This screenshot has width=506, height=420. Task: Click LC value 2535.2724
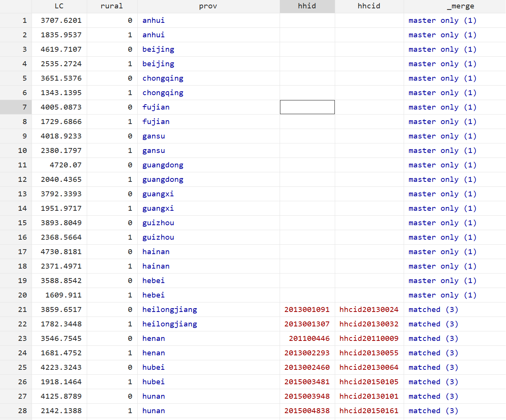coord(61,64)
